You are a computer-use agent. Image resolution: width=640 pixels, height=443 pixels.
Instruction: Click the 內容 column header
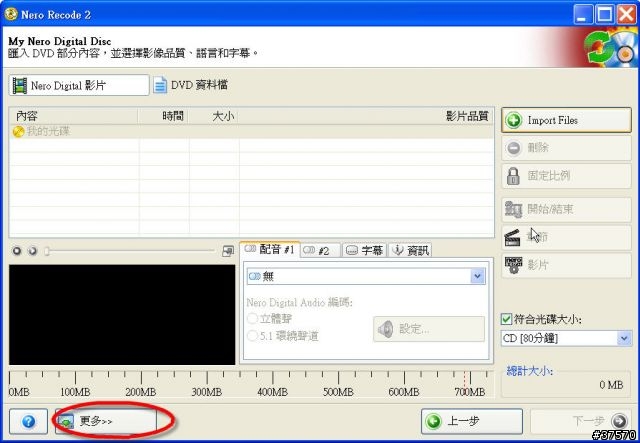click(73, 116)
